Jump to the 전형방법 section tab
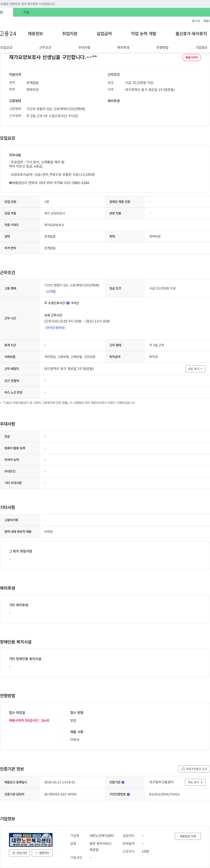Screen dimensions: 210x868 pyautogui.click(x=162, y=47)
